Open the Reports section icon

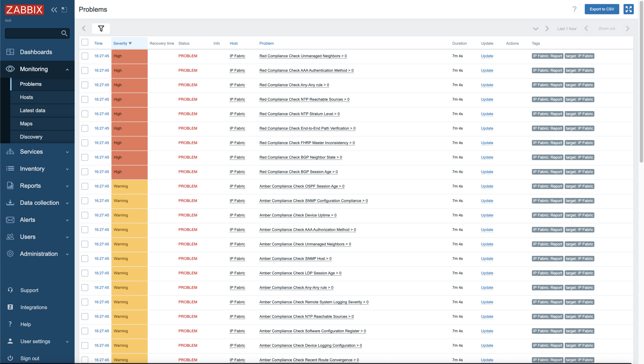tap(10, 186)
